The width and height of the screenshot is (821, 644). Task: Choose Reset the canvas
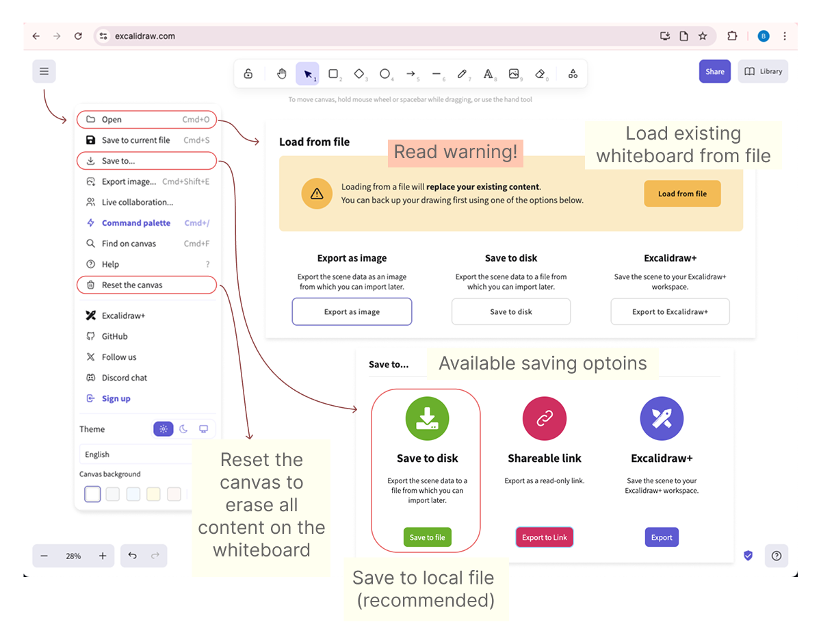146,285
